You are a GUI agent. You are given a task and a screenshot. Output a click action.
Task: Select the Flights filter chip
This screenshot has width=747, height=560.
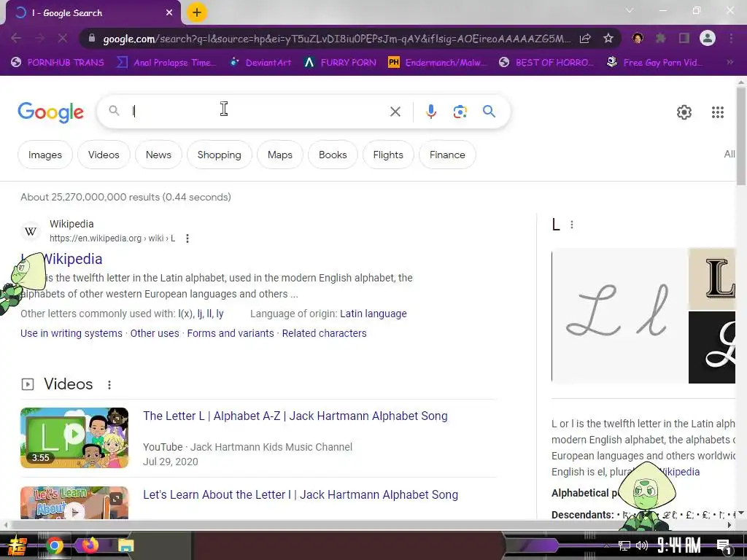pos(388,155)
